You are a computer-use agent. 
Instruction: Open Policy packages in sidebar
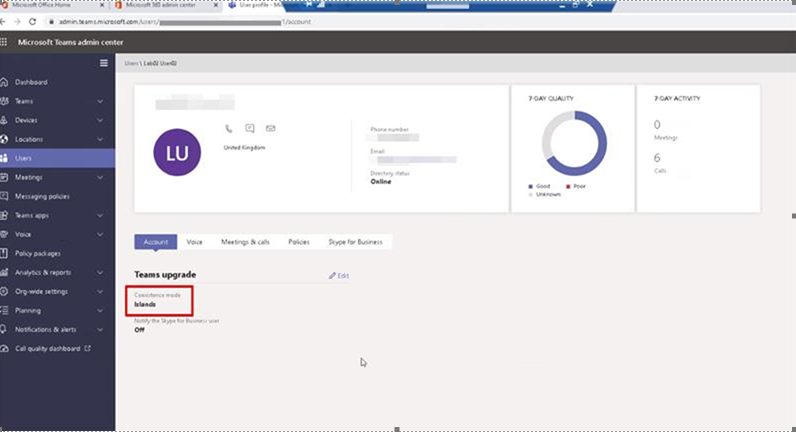tap(38, 253)
